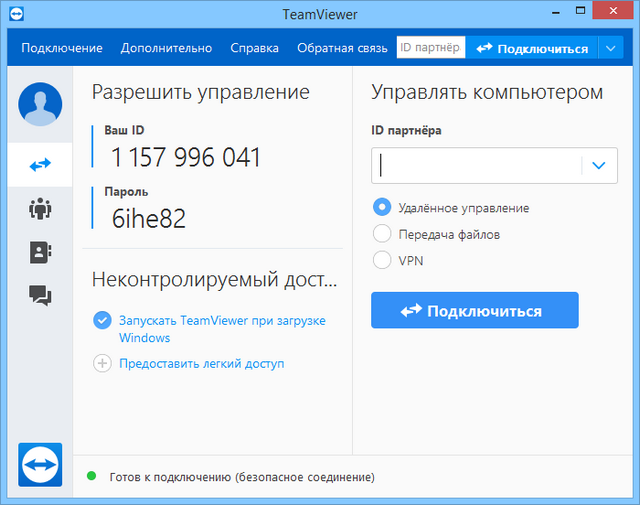The height and width of the screenshot is (505, 640).
Task: Open the 'Обратная связь' menu
Action: tap(342, 48)
